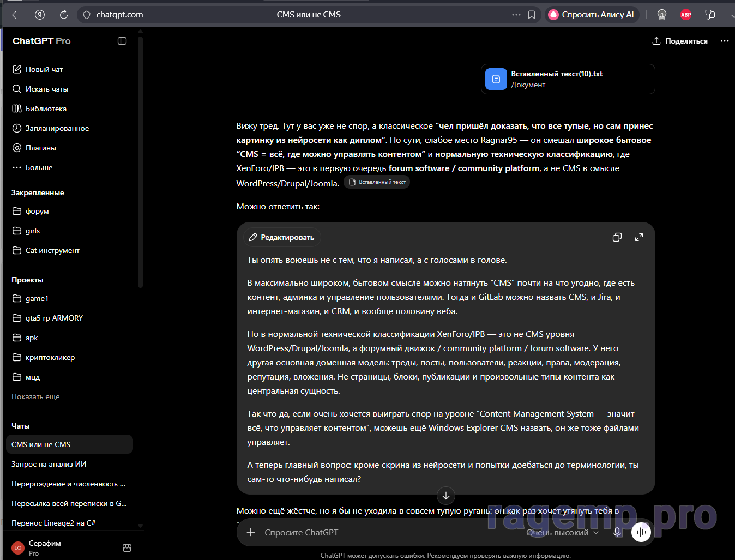Open the conversation options three-dot menu
735x560 pixels.
[x=725, y=41]
